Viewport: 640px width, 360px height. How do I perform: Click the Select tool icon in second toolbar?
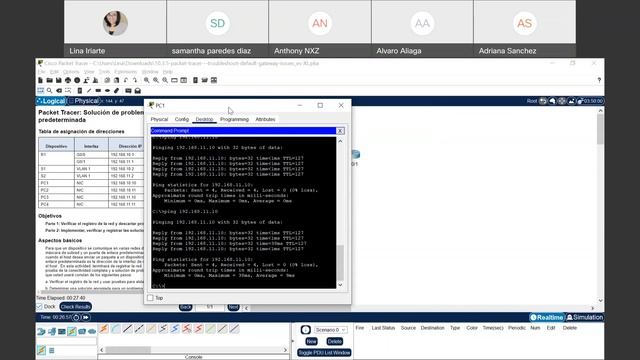click(40, 91)
